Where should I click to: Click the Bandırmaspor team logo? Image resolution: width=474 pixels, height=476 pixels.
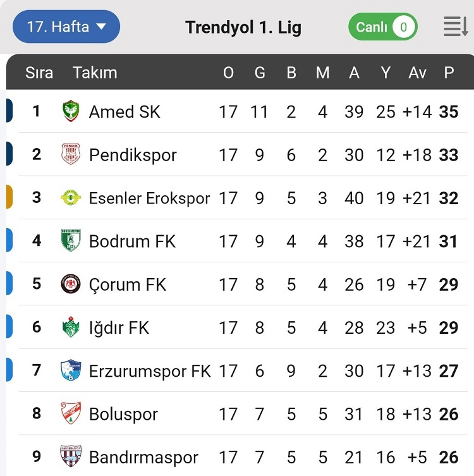71,456
